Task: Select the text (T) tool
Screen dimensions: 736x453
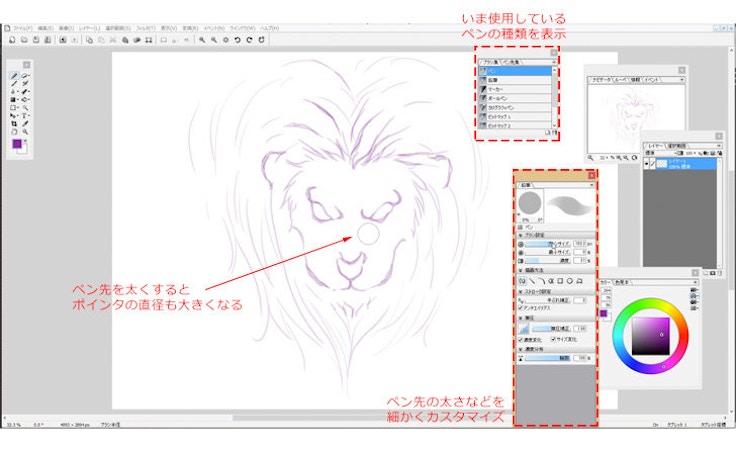Action: [26, 115]
